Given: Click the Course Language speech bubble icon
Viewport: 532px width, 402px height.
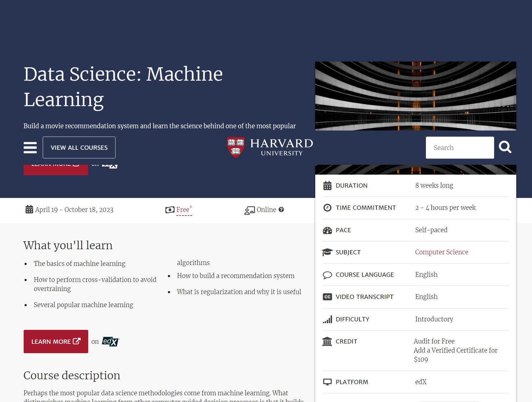Looking at the screenshot, I should click(327, 275).
